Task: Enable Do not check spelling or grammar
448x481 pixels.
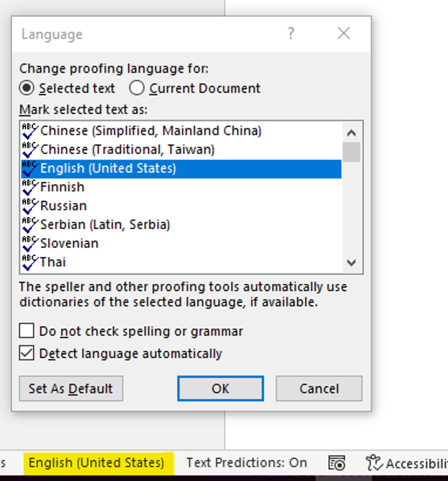Action: (27, 331)
